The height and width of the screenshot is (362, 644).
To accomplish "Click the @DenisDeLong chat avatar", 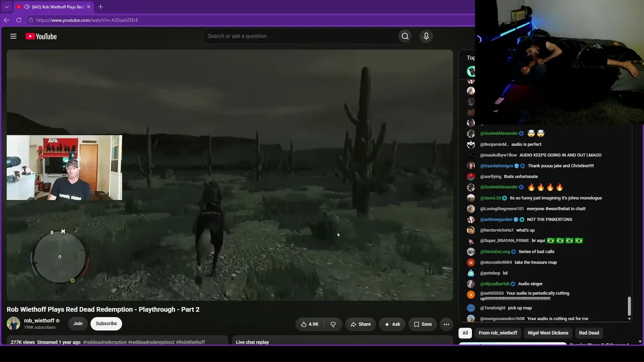I will [471, 252].
